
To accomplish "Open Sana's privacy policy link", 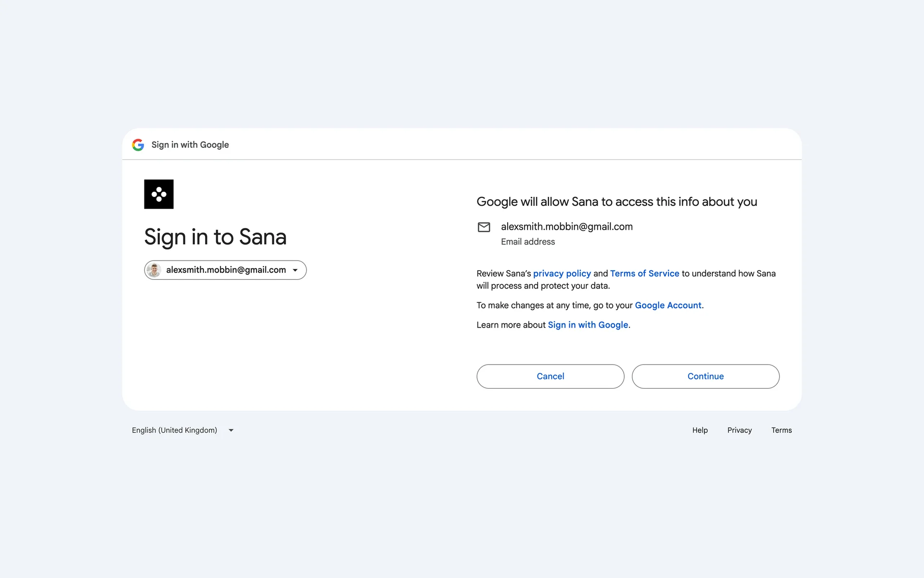I will [x=562, y=274].
